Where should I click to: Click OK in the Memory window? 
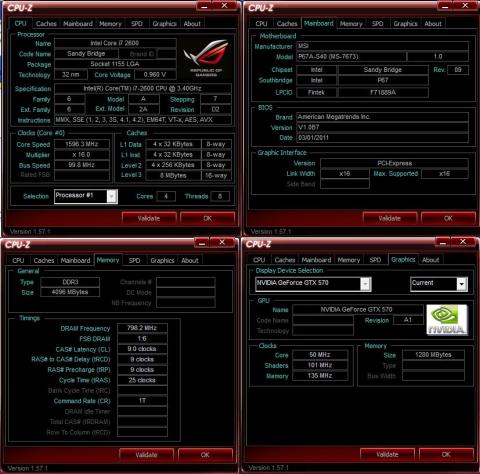pos(205,455)
